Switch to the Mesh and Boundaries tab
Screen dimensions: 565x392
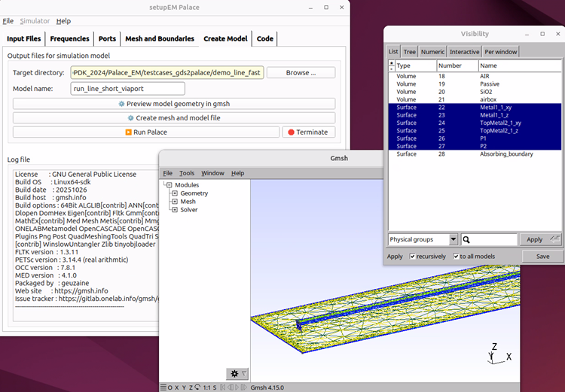coord(160,38)
